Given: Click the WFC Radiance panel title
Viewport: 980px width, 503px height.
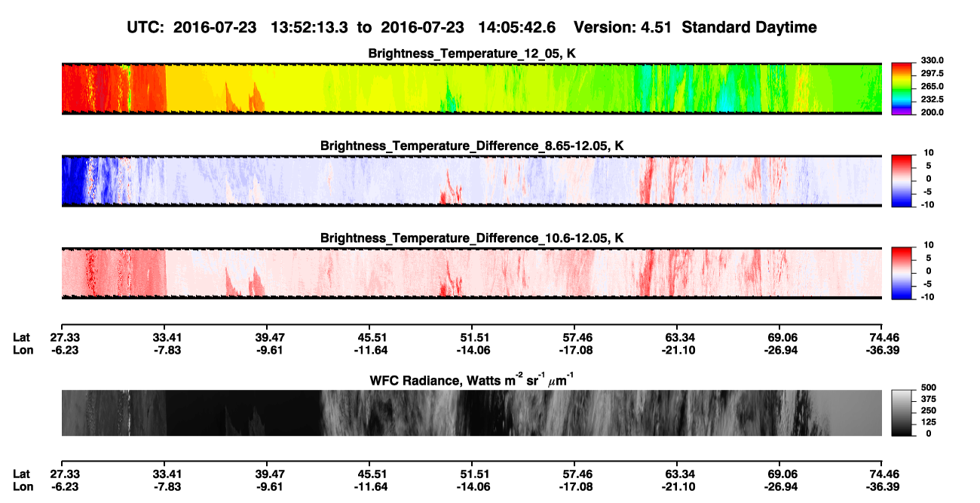Looking at the screenshot, I should pos(472,380).
